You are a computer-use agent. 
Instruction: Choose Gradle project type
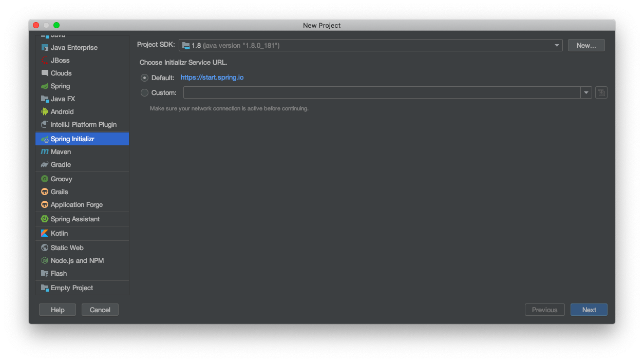82,165
